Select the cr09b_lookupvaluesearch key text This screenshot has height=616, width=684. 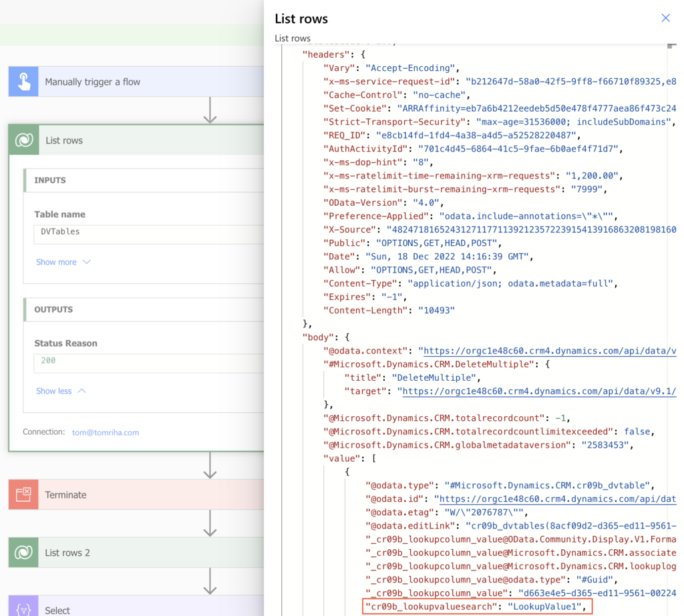431,607
